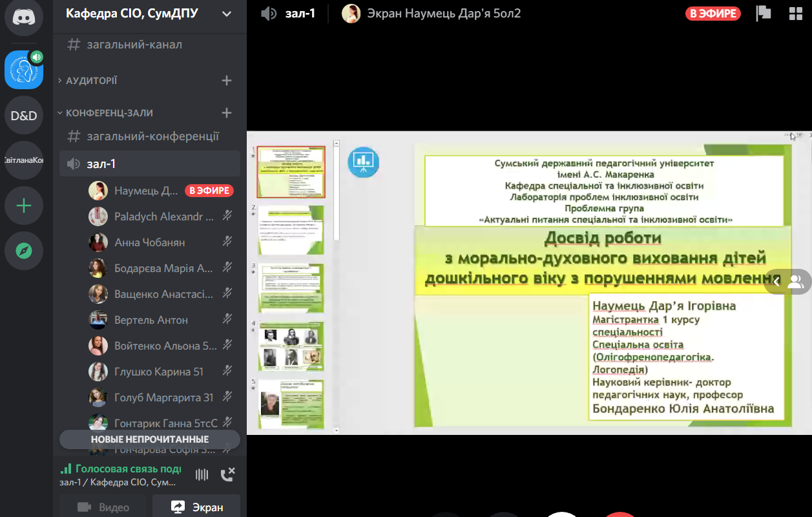Select the D&D server icon

point(24,116)
